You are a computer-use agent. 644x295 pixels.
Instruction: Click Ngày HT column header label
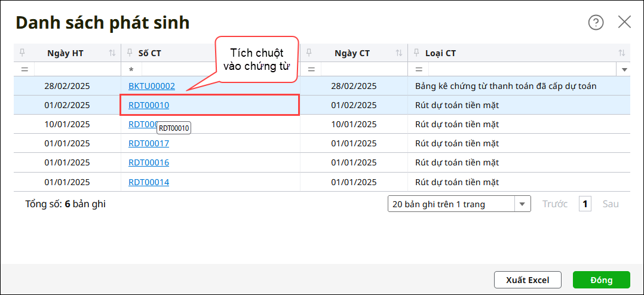pos(66,53)
